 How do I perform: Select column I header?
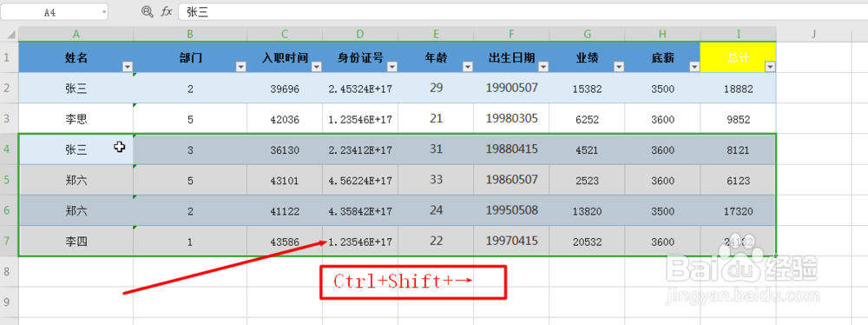tap(739, 35)
